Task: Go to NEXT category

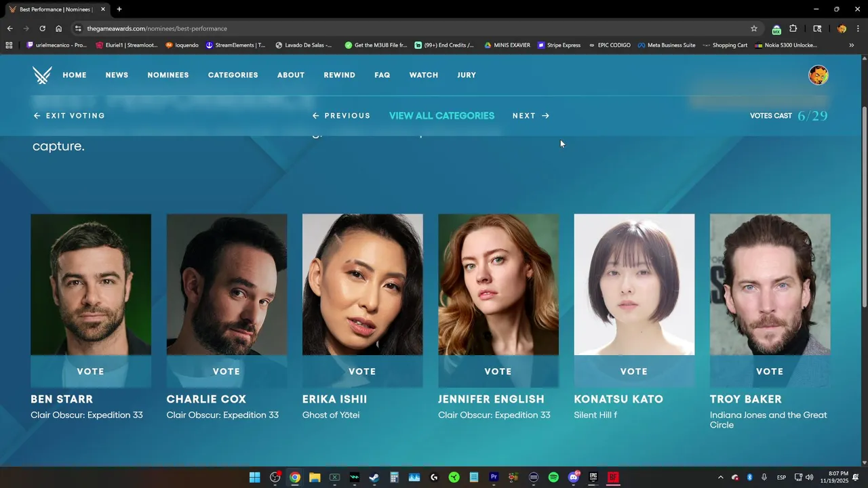Action: (531, 116)
